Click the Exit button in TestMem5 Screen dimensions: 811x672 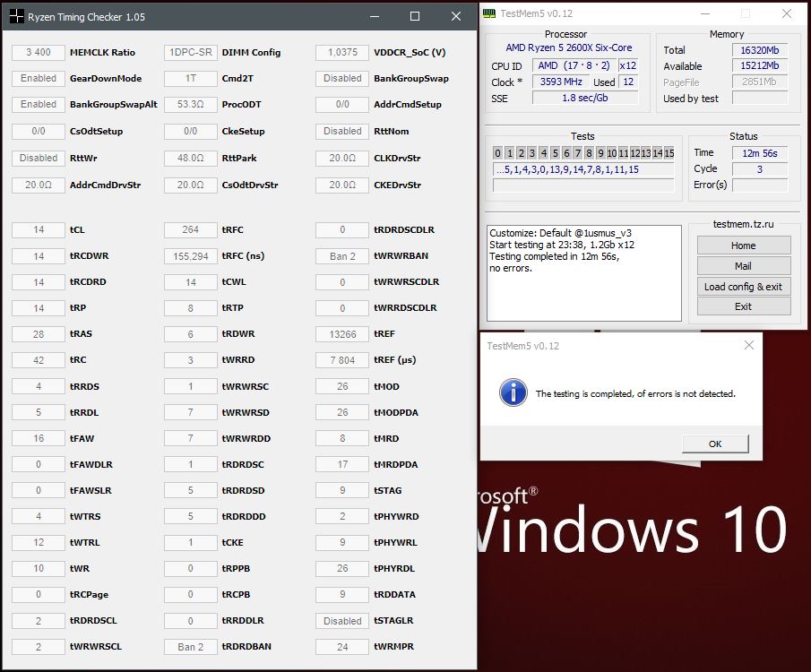pyautogui.click(x=743, y=306)
